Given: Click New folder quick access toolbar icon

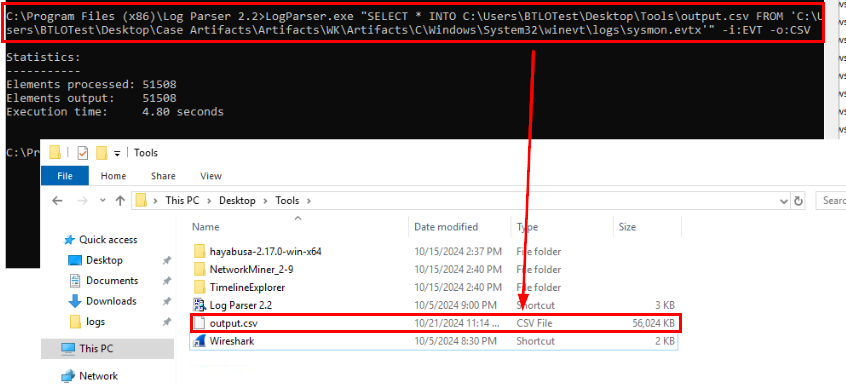Looking at the screenshot, I should click(101, 153).
